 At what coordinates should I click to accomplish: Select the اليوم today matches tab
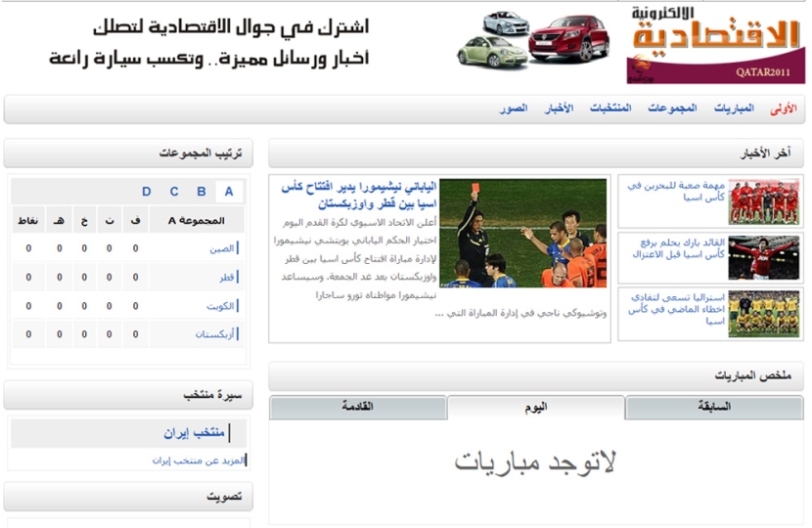(536, 408)
